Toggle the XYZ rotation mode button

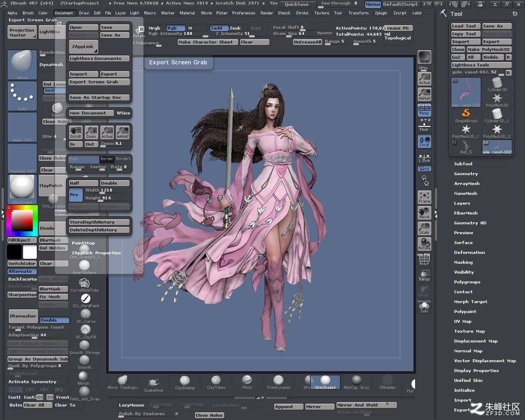tap(424, 169)
